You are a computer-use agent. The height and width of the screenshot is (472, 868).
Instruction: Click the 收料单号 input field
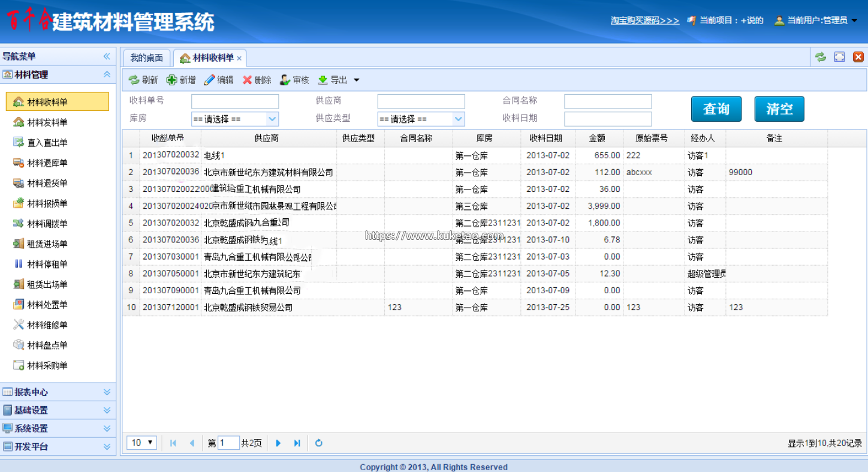click(x=235, y=101)
